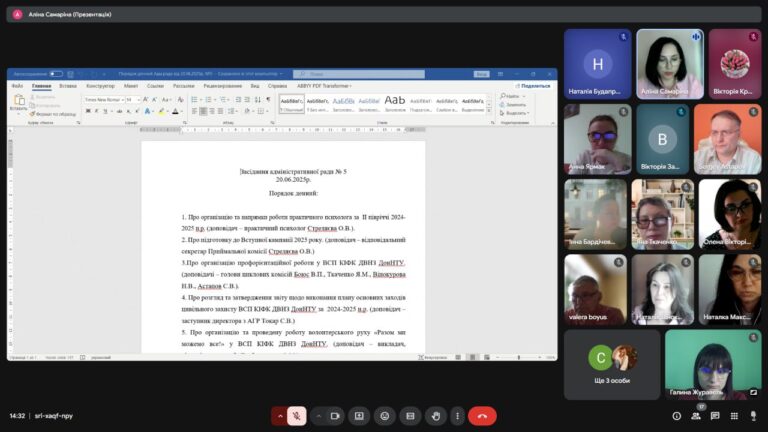The width and height of the screenshot is (768, 432).
Task: Click the Поделиться share button
Action: point(533,86)
